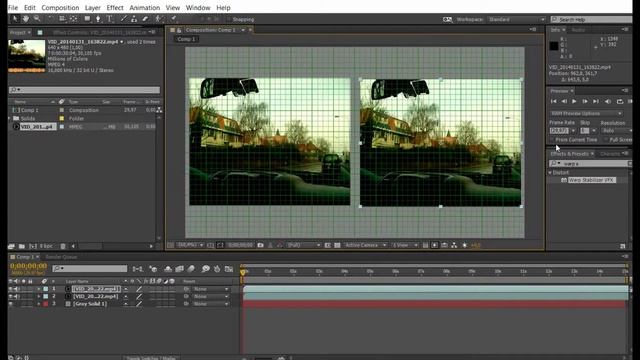Click Project panel search field

84,90
